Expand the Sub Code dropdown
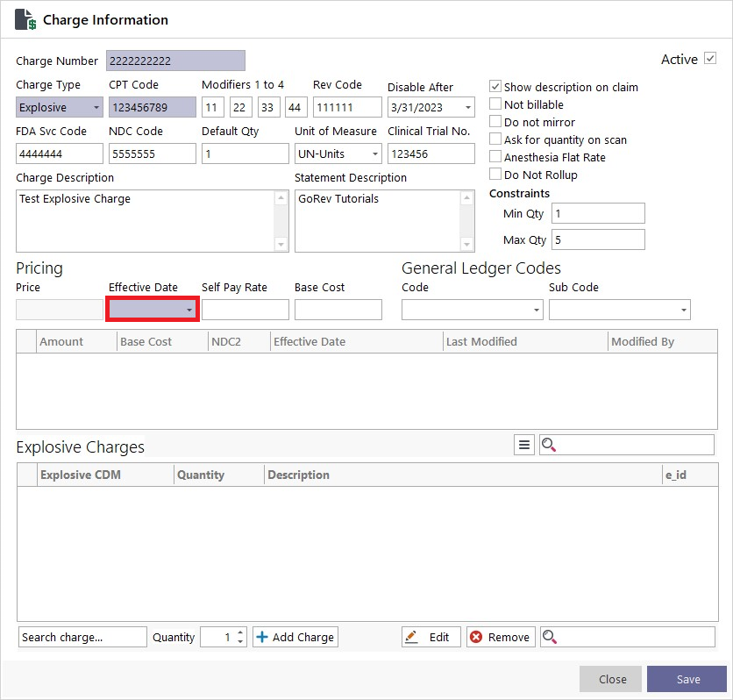733x700 pixels. pos(683,310)
